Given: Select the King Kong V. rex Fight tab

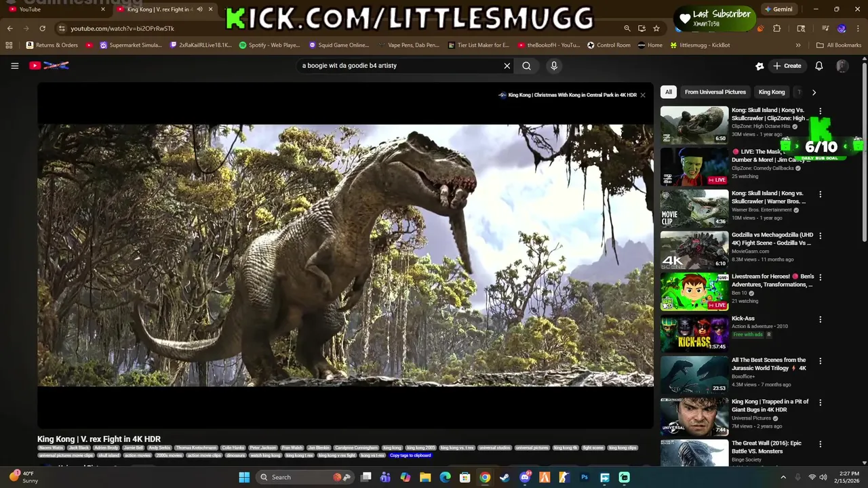Looking at the screenshot, I should [159, 9].
